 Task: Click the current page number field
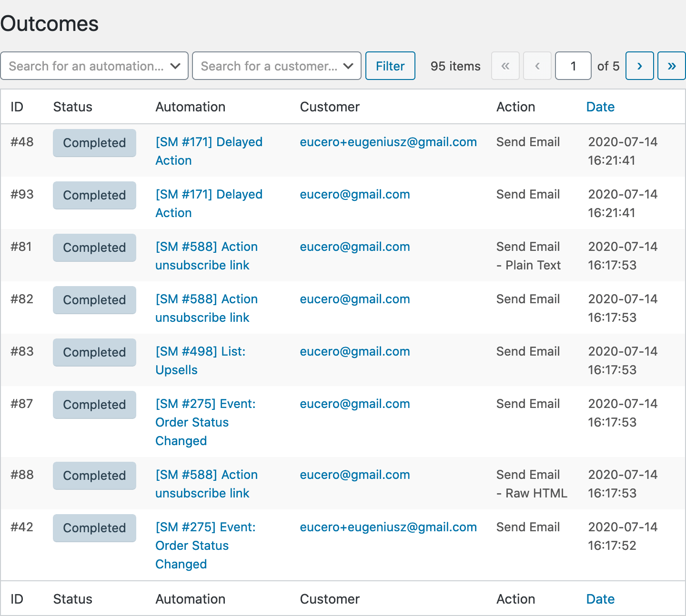(573, 66)
